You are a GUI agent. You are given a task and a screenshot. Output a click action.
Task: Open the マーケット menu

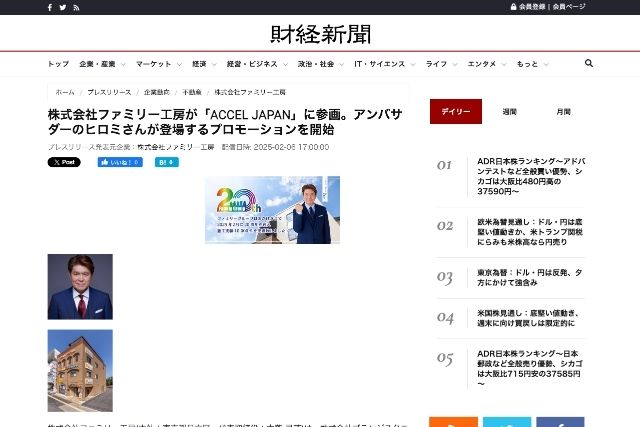pyautogui.click(x=153, y=64)
